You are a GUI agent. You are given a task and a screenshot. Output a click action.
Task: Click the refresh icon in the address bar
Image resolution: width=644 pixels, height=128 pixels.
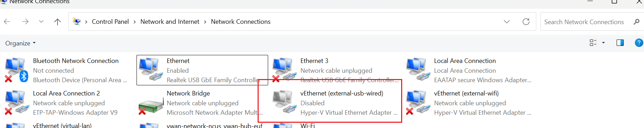pyautogui.click(x=526, y=22)
